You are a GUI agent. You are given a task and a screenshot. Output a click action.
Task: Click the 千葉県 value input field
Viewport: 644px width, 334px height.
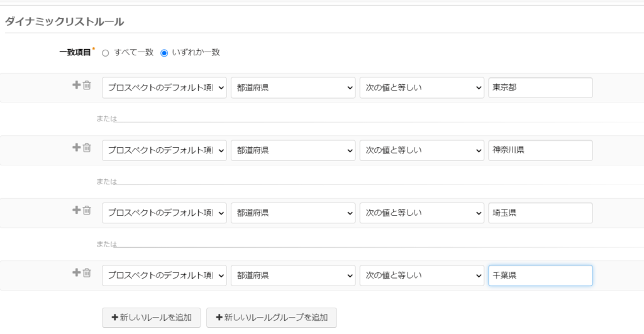[x=540, y=276]
